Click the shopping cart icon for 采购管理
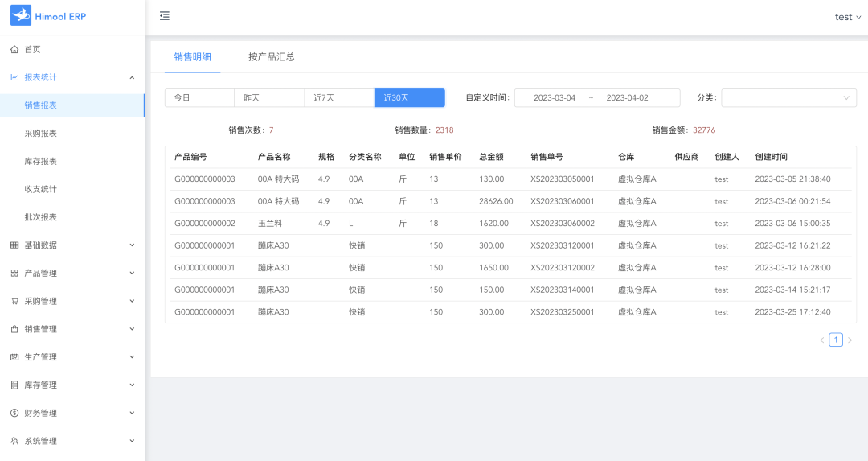The image size is (868, 461). pos(14,301)
